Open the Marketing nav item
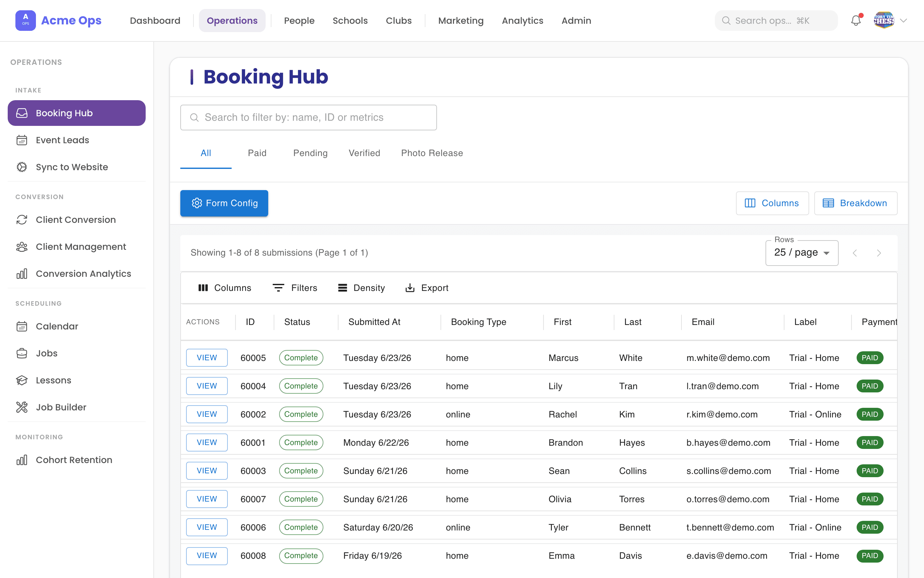The width and height of the screenshot is (924, 578). 461,21
